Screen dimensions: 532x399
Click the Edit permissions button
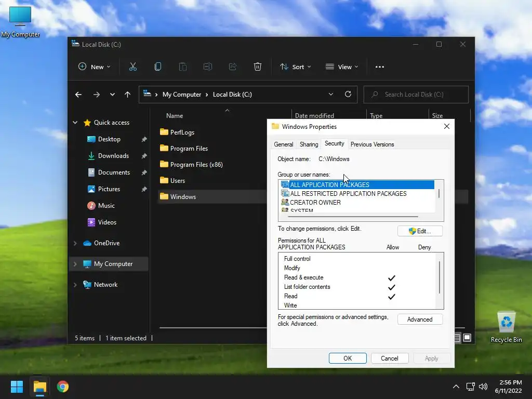420,231
